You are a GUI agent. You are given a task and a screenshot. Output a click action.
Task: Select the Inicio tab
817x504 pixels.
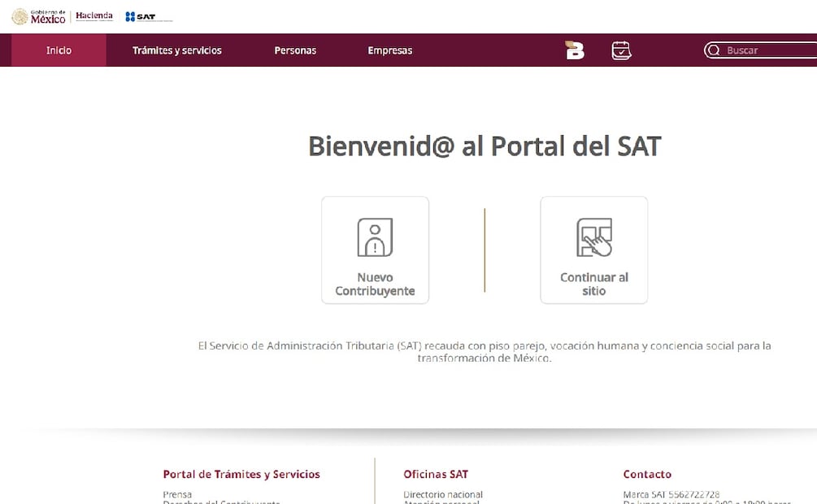[x=59, y=50]
